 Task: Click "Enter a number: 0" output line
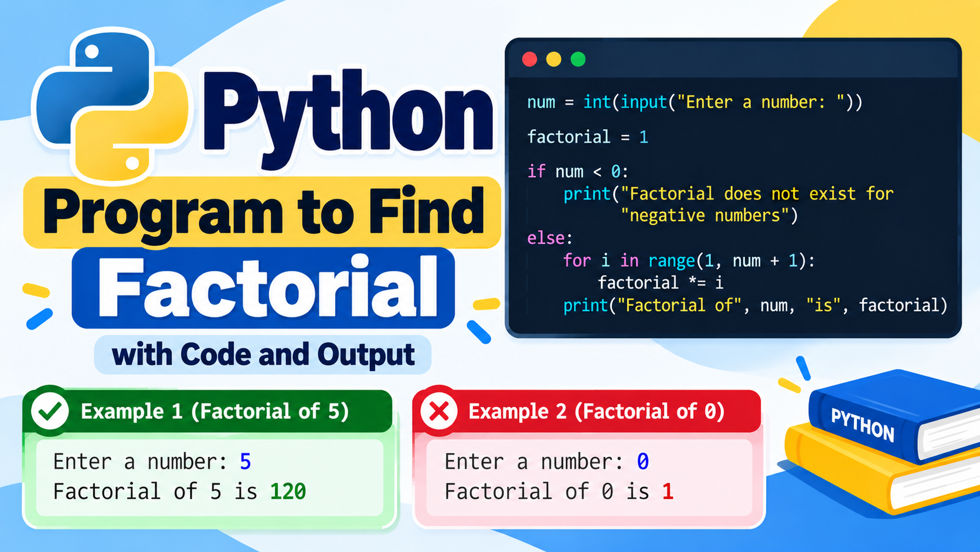[x=546, y=462]
